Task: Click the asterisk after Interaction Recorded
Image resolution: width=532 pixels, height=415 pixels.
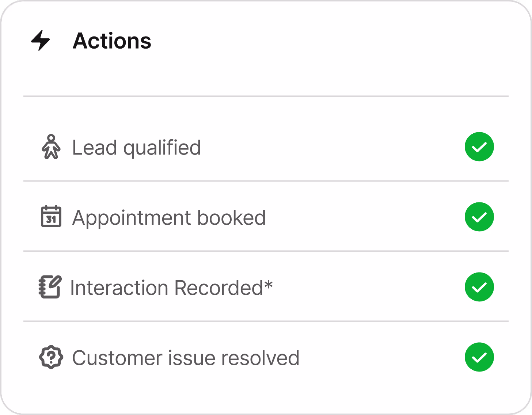Action: 269,285
